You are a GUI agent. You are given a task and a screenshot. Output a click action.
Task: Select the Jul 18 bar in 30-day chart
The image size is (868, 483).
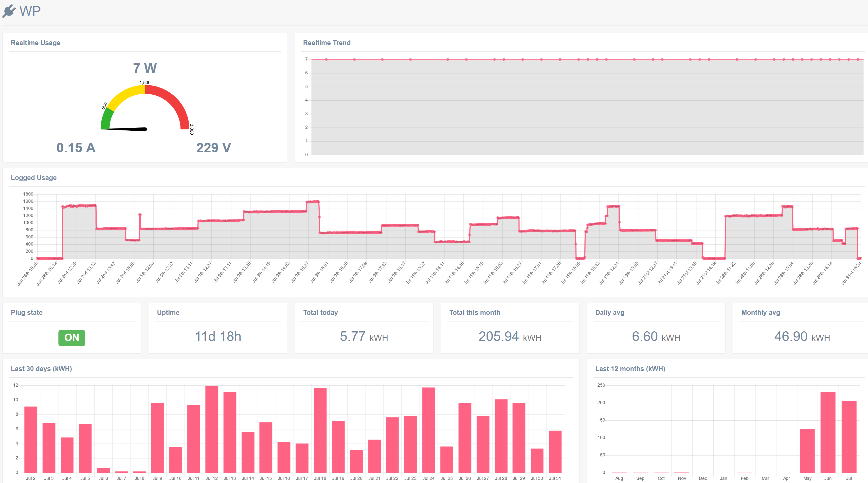[320, 430]
